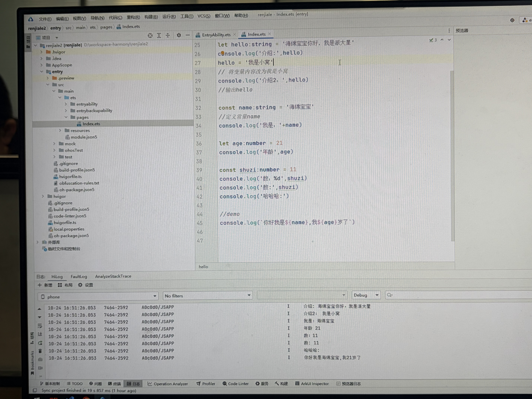
Task: Open project panel settings gear
Action: [x=179, y=35]
